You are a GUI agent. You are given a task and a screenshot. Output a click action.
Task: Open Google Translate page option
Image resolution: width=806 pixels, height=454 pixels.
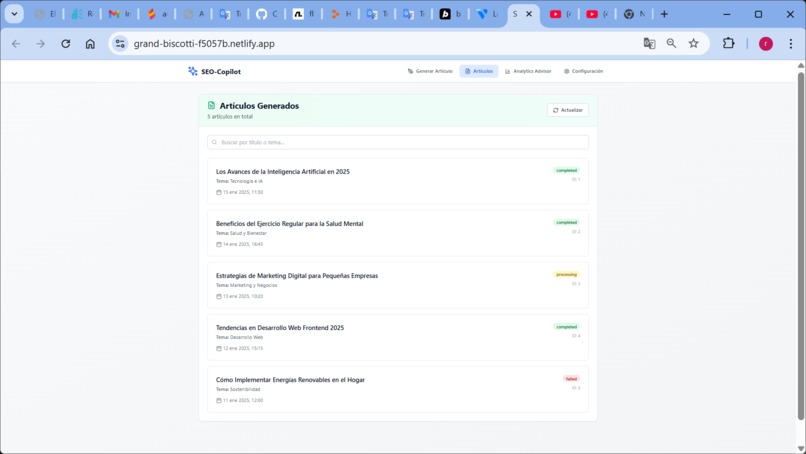649,44
